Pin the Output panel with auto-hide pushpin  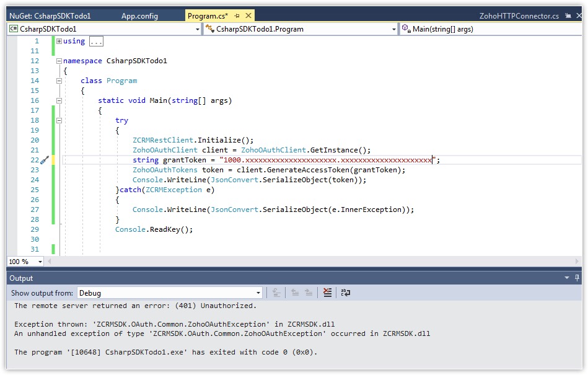coord(577,278)
